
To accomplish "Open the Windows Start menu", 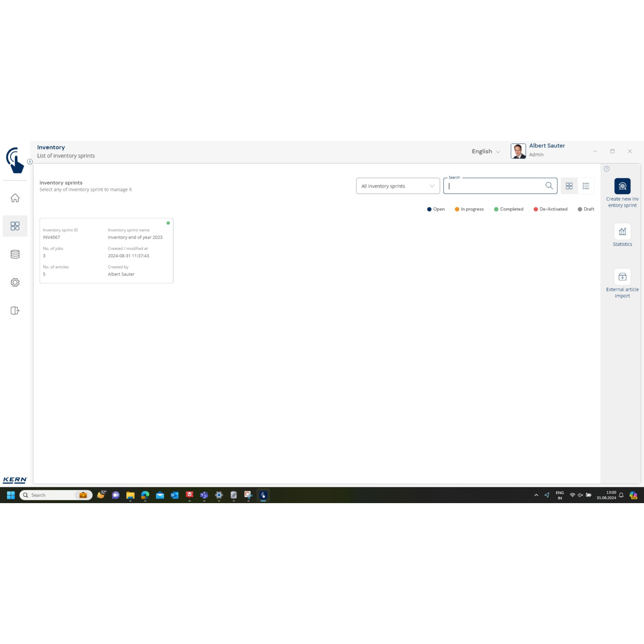I will (11, 495).
